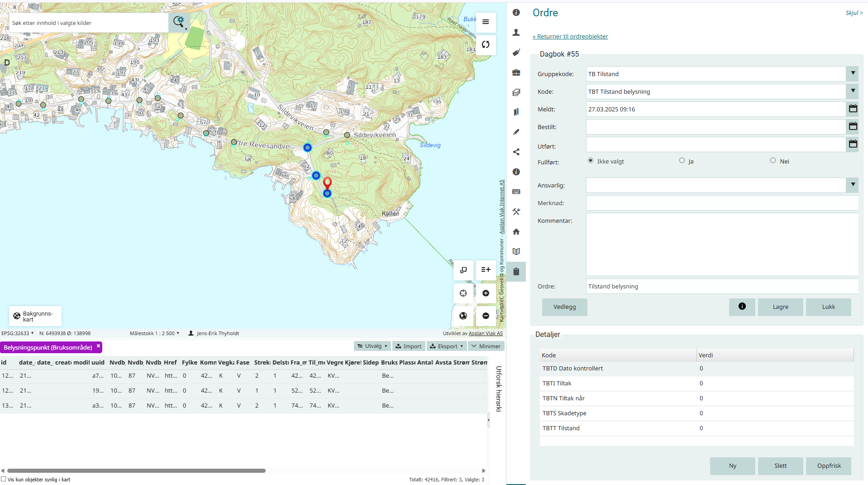Click the zoom in plus button
This screenshot has height=485, width=868.
(x=486, y=293)
